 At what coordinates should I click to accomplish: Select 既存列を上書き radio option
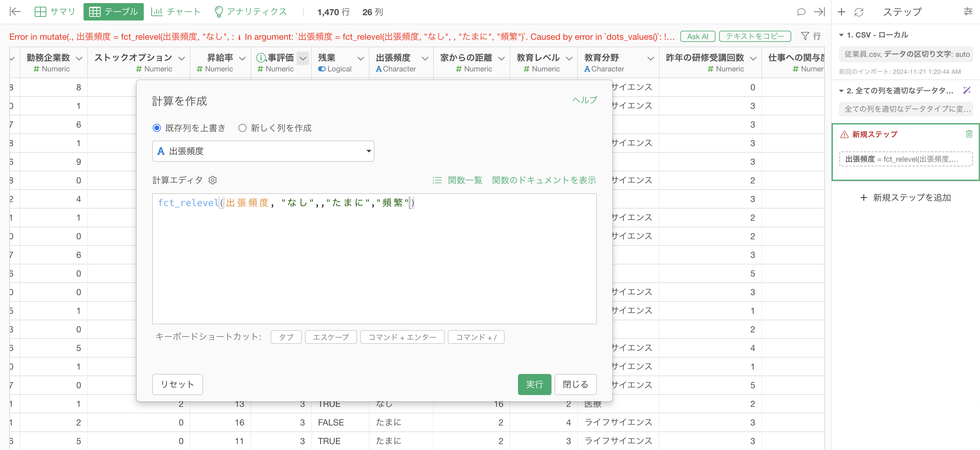coord(157,128)
